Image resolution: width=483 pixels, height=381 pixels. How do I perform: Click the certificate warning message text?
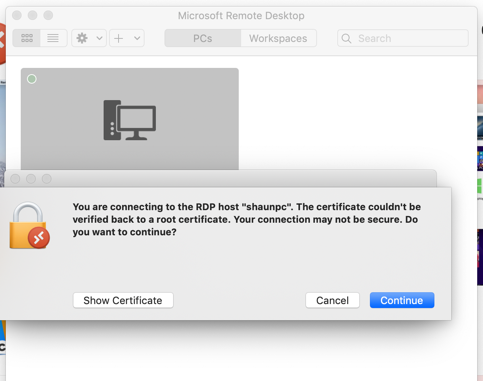[x=247, y=219]
